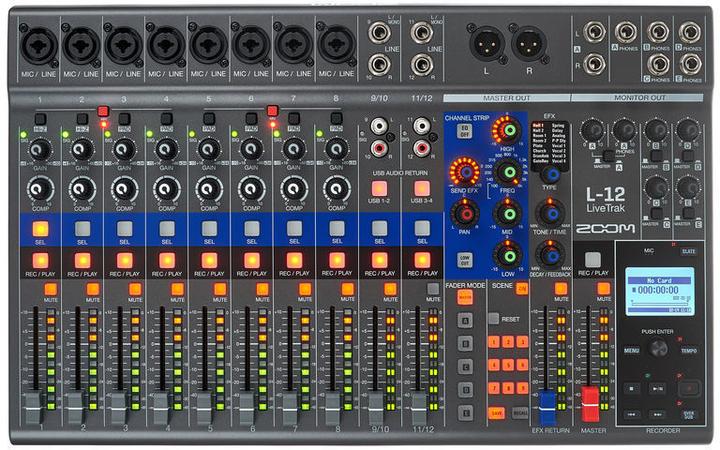Image resolution: width=720 pixels, height=450 pixels.
Task: Click the EFX TYPE selector knob
Action: (551, 174)
